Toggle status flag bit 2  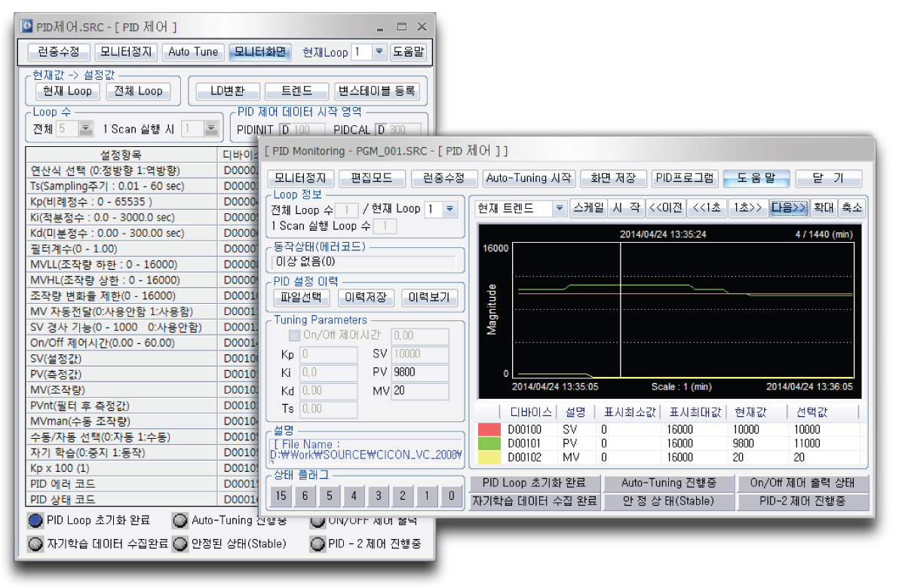403,495
